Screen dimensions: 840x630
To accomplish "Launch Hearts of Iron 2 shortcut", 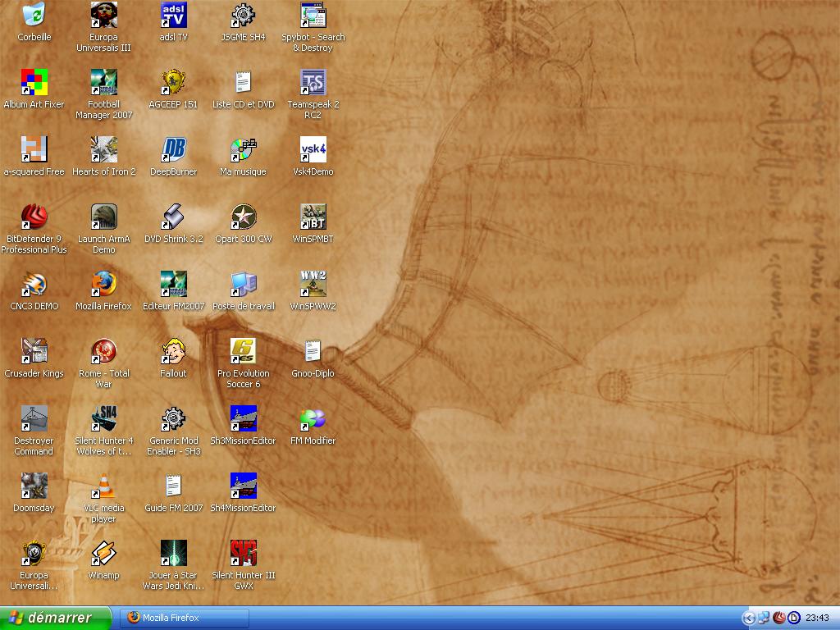I will coord(104,149).
